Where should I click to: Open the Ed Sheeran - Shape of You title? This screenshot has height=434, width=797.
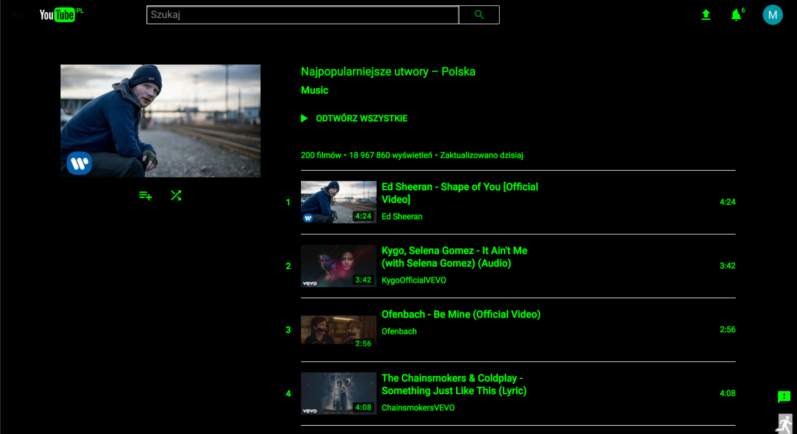point(459,193)
